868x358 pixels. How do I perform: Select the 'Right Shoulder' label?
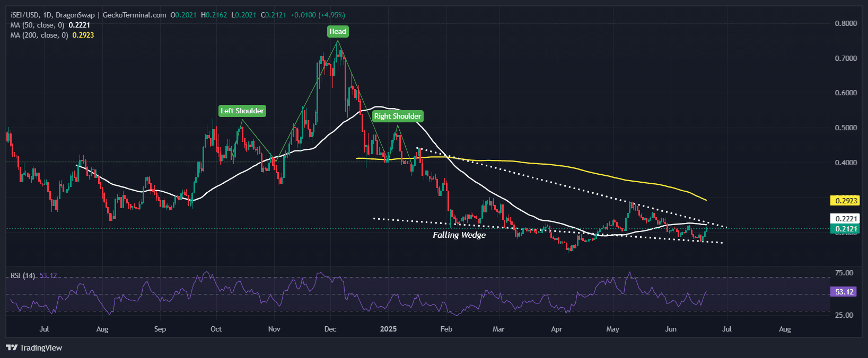coord(398,116)
